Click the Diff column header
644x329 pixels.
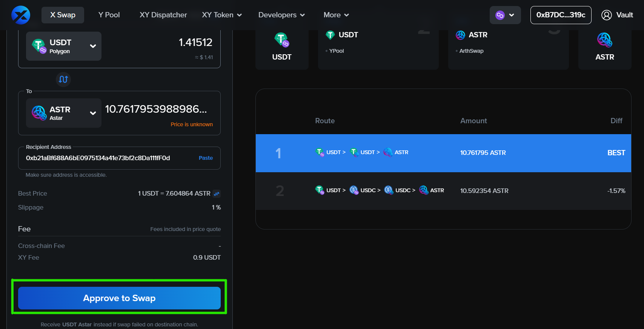click(x=616, y=121)
